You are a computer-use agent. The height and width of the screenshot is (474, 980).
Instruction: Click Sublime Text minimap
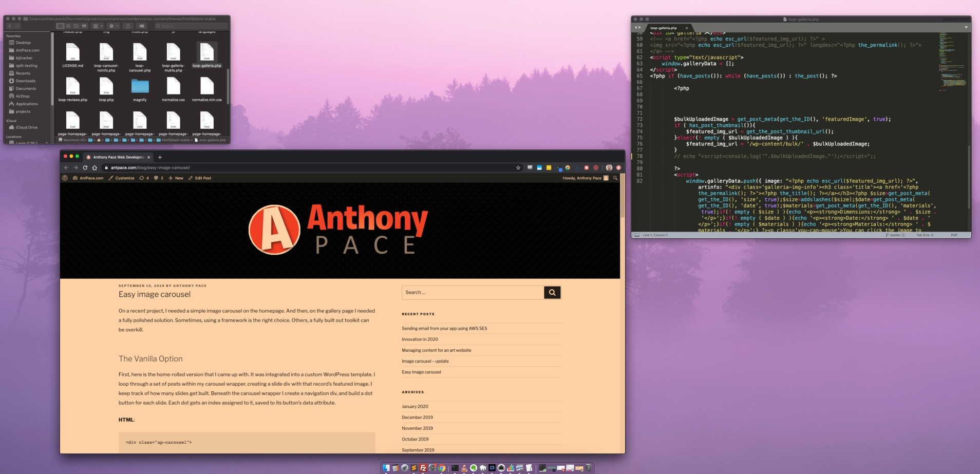952,62
